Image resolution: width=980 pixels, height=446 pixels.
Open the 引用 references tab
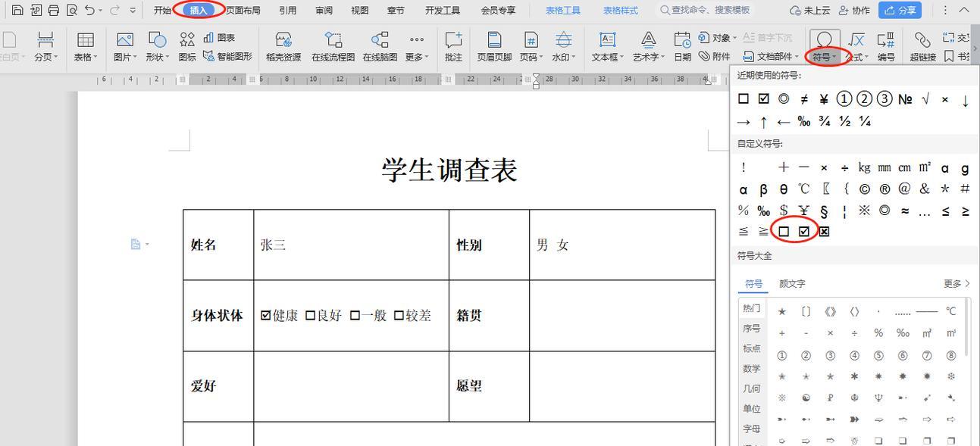coord(287,11)
